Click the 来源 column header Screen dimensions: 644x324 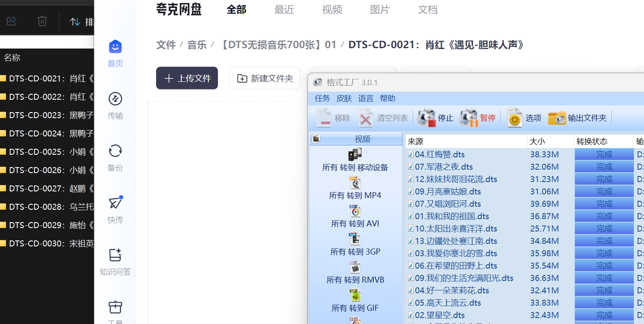tap(466, 142)
